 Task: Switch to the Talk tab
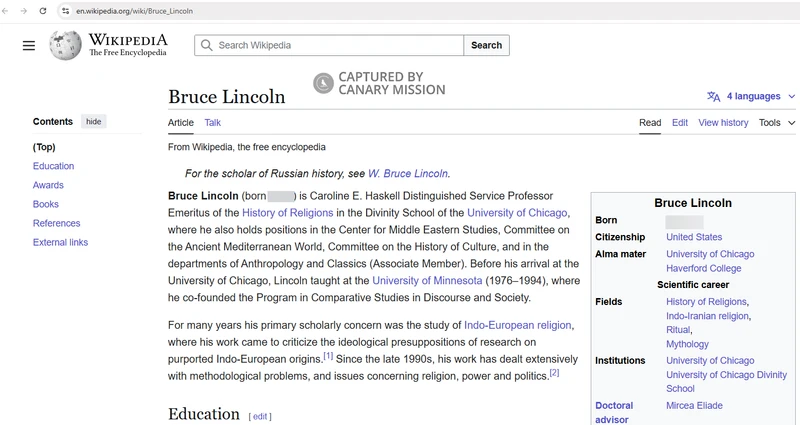[x=213, y=122]
